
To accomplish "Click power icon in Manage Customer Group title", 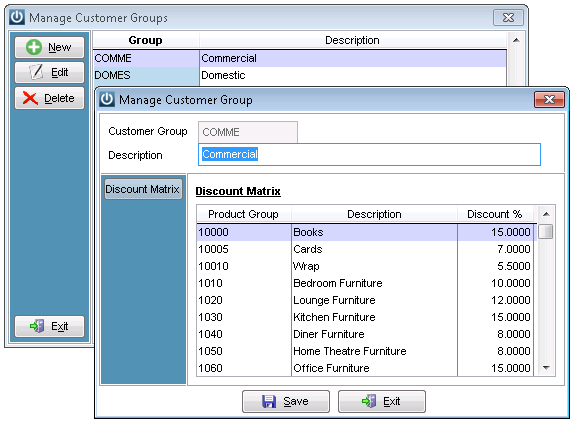I will point(107,100).
